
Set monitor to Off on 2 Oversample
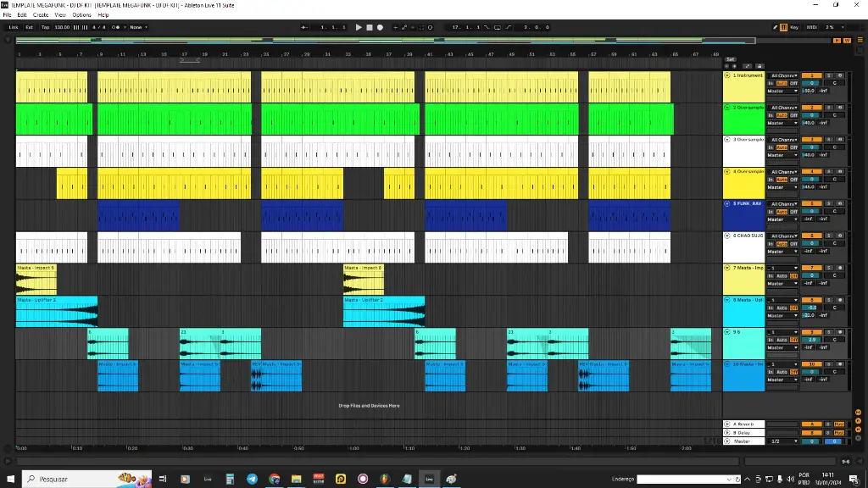coord(793,115)
